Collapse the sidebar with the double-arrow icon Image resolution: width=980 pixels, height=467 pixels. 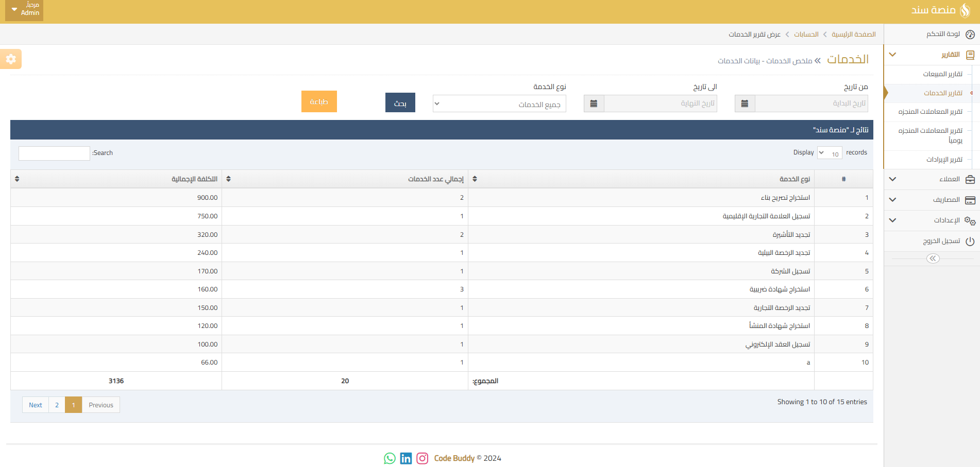(933, 258)
